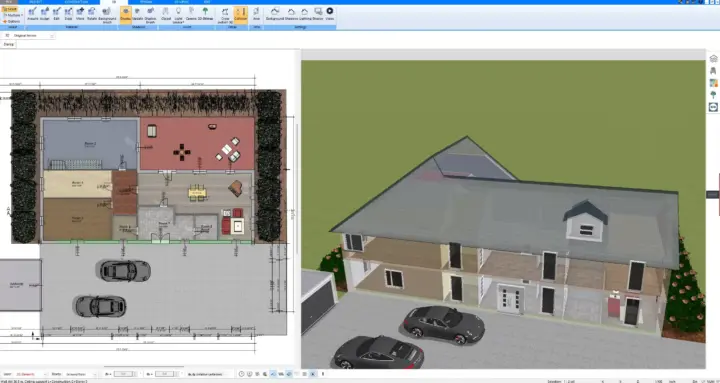This screenshot has width=720, height=383.
Task: Click the bottom icon in the right sidebar
Action: click(x=713, y=107)
